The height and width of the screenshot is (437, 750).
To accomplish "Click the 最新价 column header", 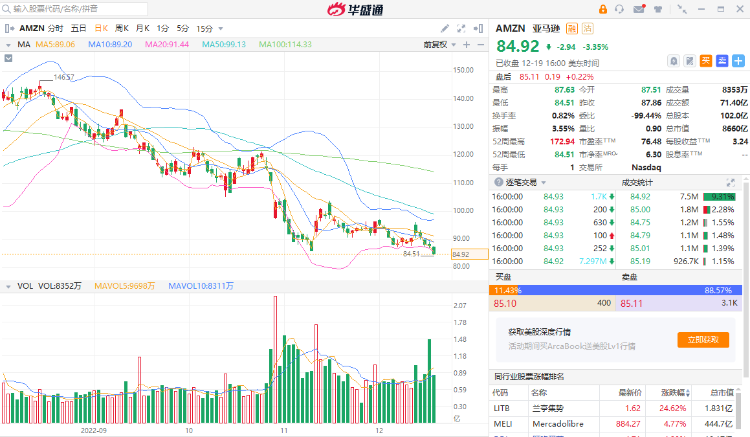I will coord(629,393).
